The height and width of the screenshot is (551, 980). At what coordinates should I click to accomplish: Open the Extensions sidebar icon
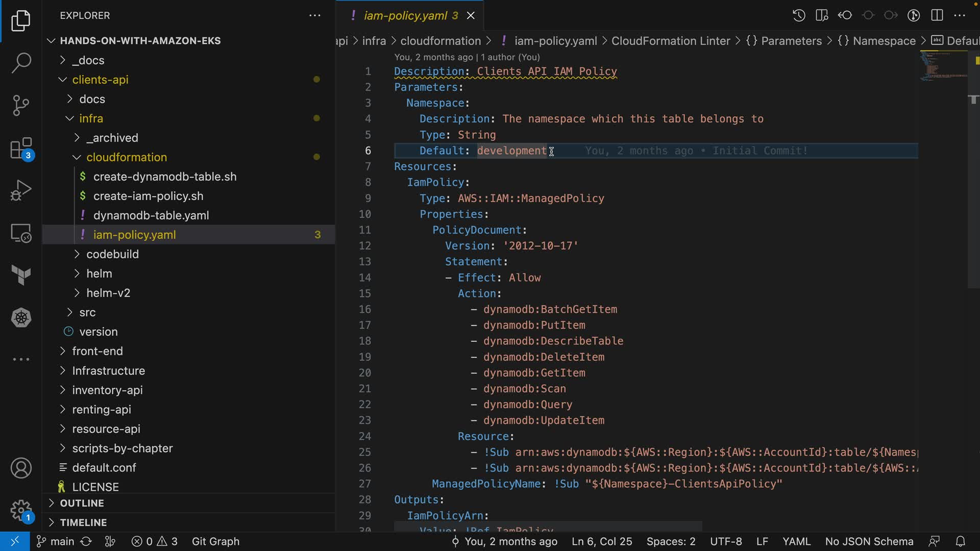(x=21, y=148)
